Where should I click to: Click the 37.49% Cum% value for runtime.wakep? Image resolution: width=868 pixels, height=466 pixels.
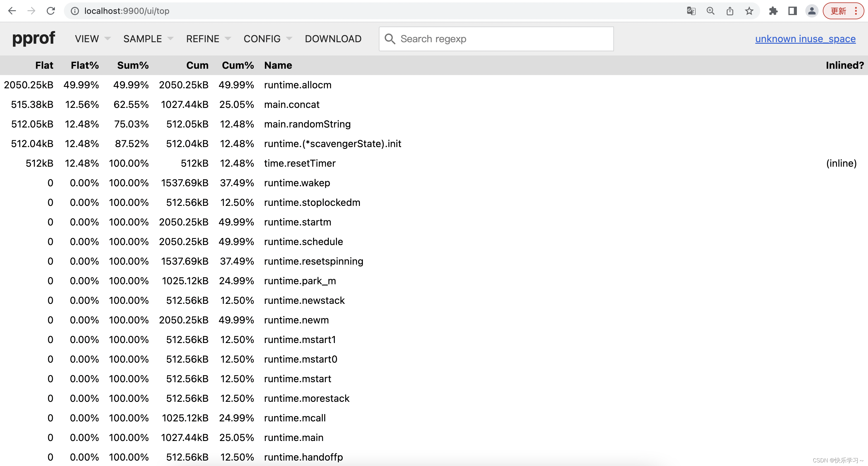pos(237,183)
